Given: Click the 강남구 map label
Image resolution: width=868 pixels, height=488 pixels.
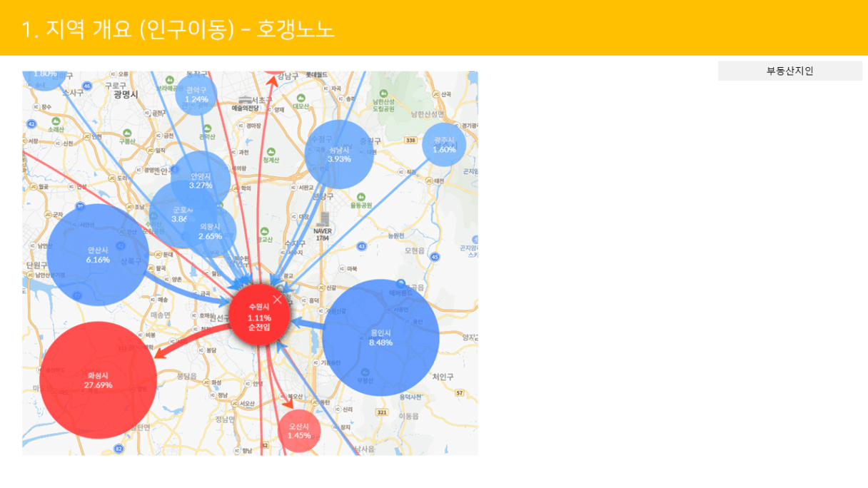Looking at the screenshot, I should tap(287, 76).
